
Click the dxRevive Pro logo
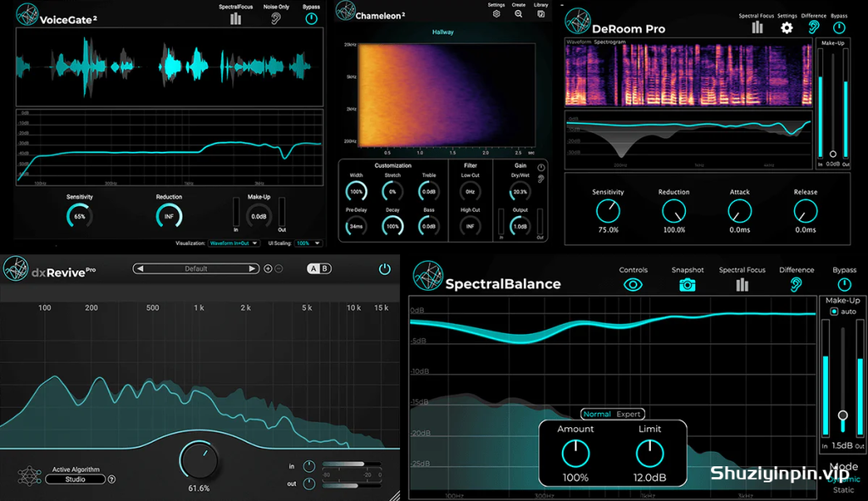[x=15, y=269]
